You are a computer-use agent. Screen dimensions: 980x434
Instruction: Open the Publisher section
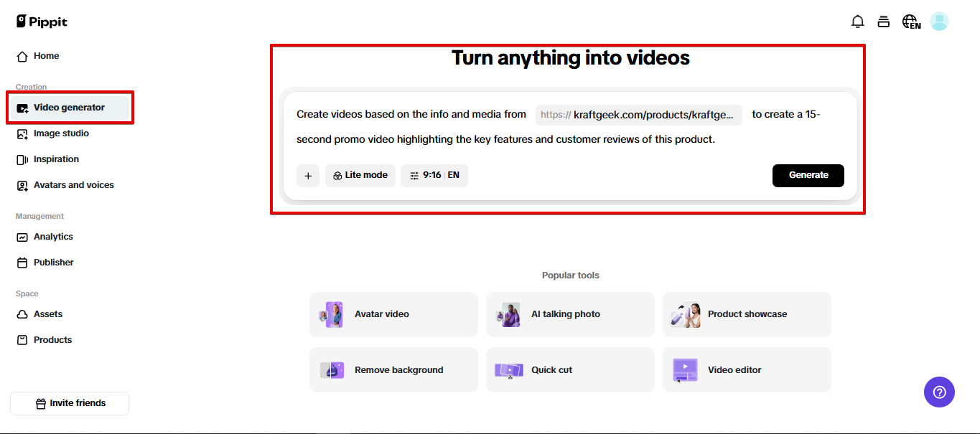click(52, 262)
